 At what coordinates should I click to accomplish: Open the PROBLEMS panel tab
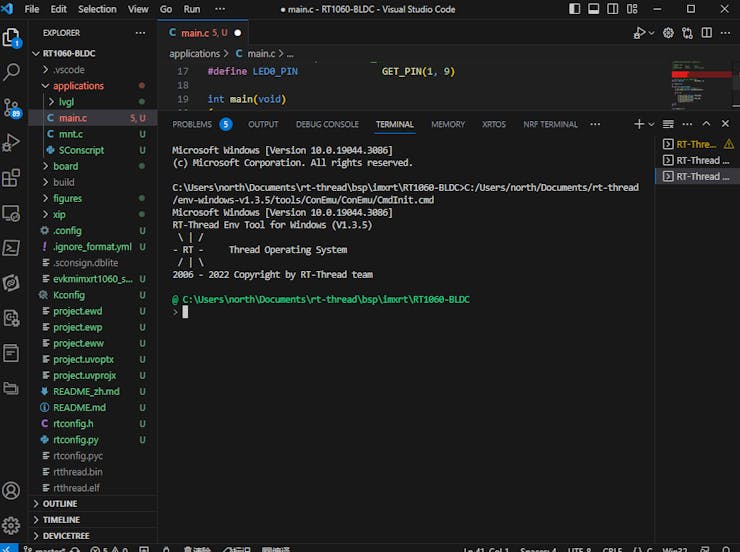192,125
